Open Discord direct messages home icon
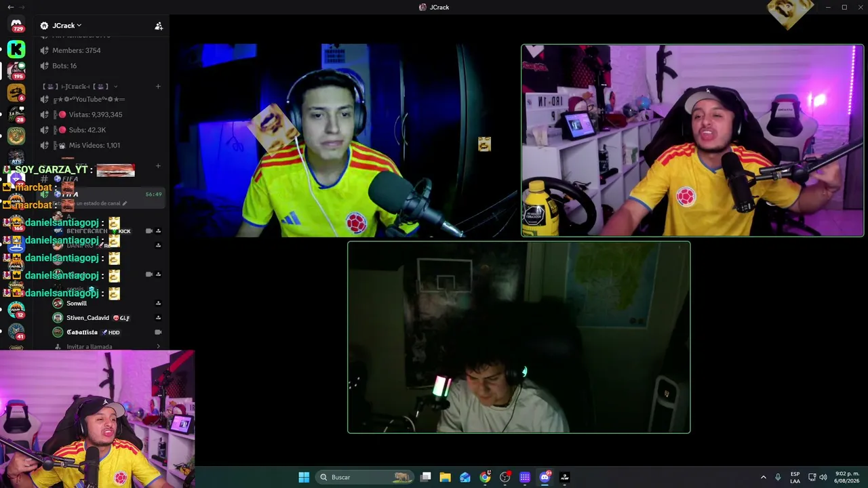The width and height of the screenshot is (868, 488). (x=16, y=26)
